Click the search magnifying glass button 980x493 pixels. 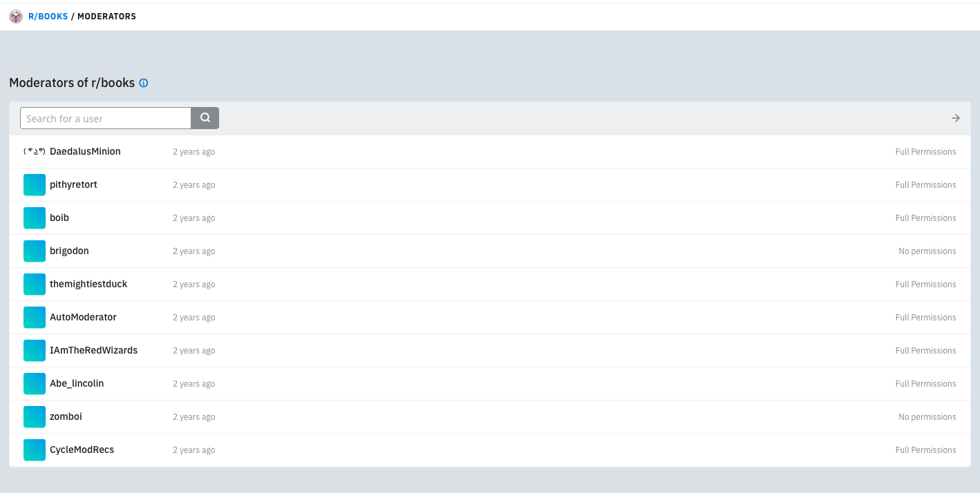point(205,118)
